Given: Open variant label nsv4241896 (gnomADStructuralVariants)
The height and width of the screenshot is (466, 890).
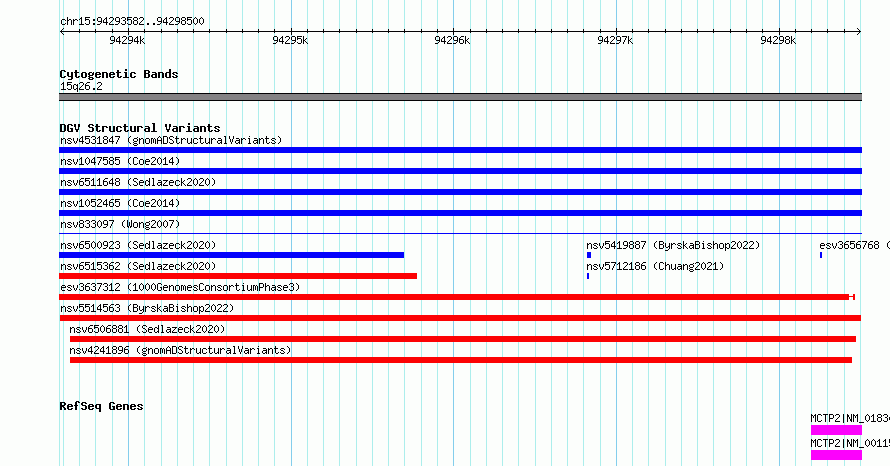Looking at the screenshot, I should tap(180, 350).
